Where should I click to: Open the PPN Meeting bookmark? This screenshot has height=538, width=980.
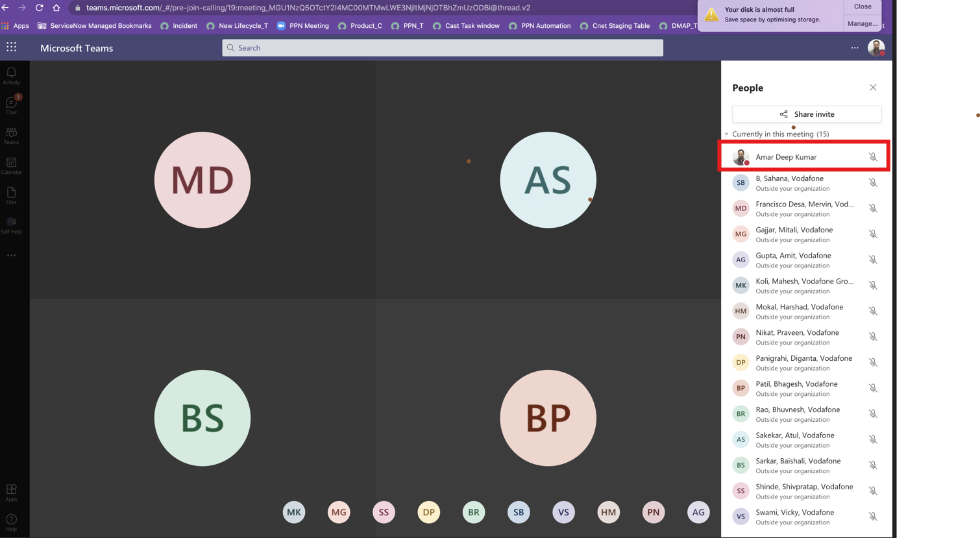(303, 26)
